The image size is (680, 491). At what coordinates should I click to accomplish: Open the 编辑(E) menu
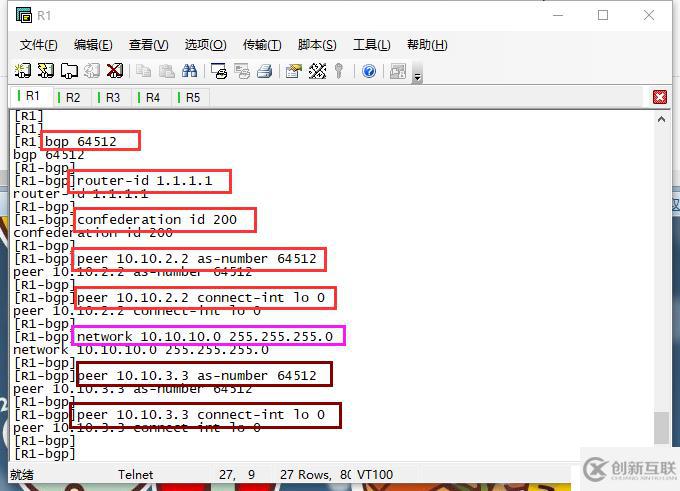pyautogui.click(x=93, y=45)
